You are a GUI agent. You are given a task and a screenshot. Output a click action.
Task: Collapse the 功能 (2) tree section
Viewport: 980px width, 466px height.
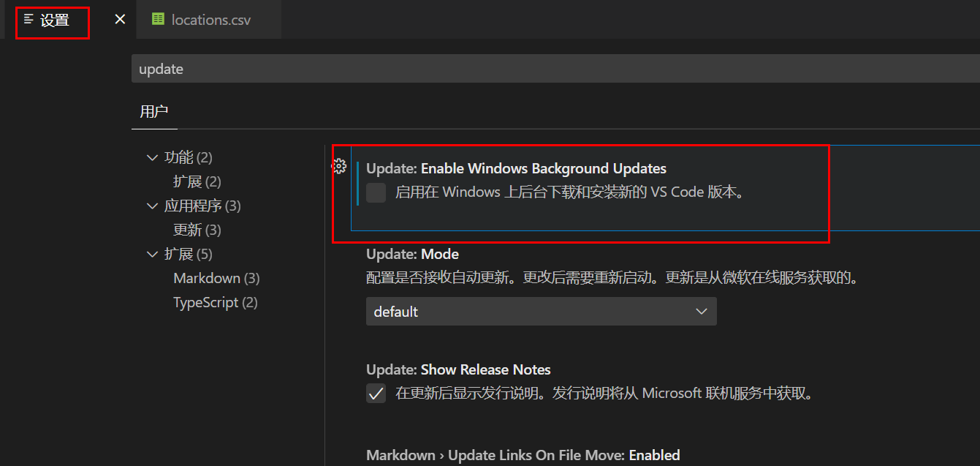coord(152,157)
